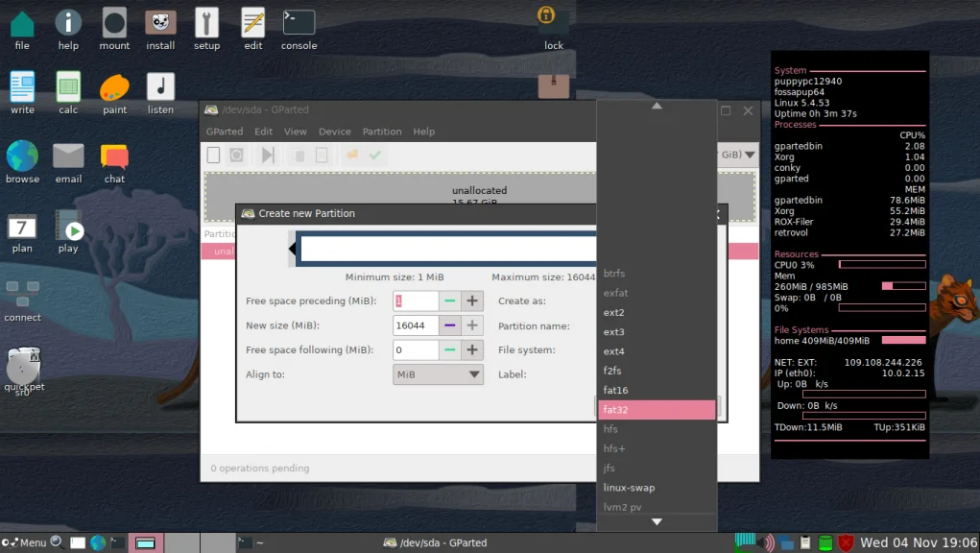Select fat16 in the file system list
The image size is (980, 553).
(x=657, y=390)
